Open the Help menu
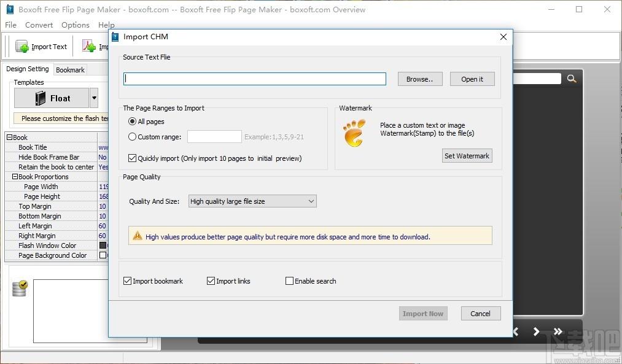Screen dimensions: 622x364 pos(106,25)
